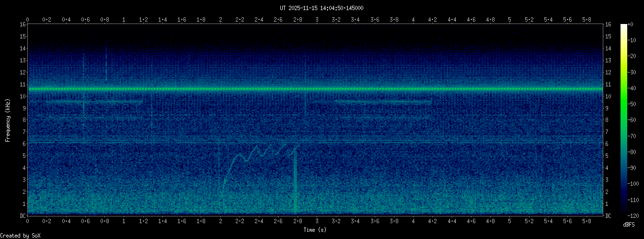Click the '3' tick on the bottom time axis
Screen dimensions: 644x239
(x=317, y=221)
